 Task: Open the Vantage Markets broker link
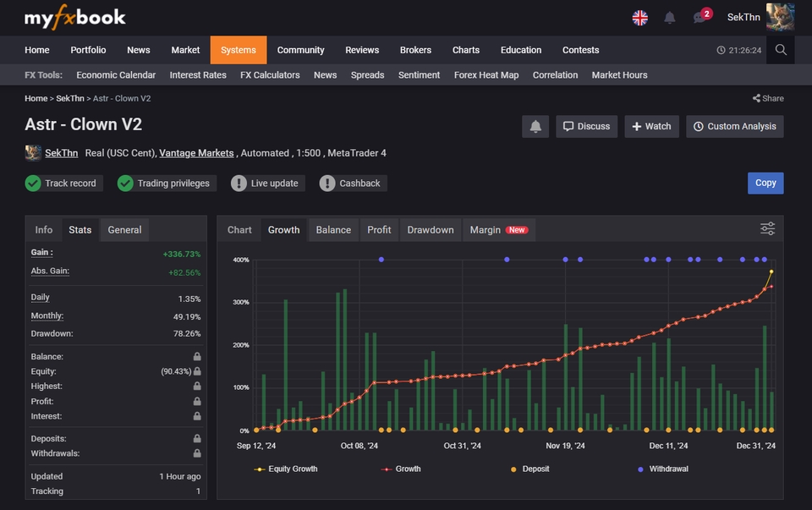[x=196, y=153]
